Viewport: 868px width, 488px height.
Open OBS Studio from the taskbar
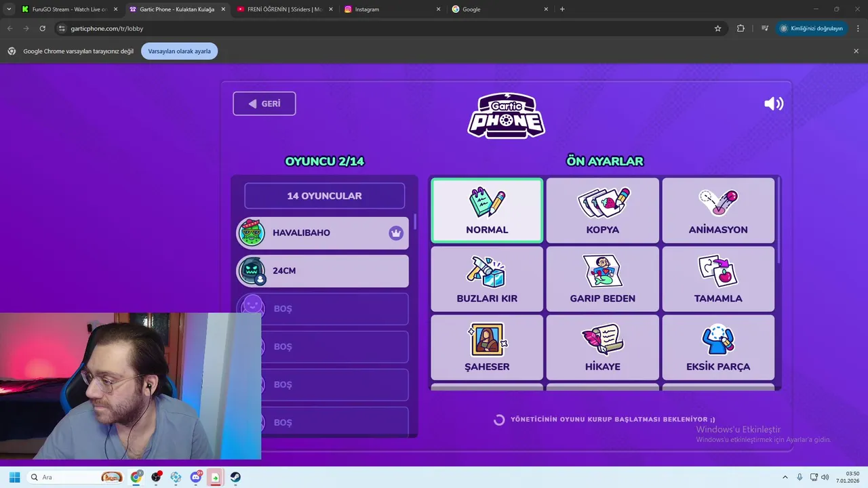(x=157, y=477)
